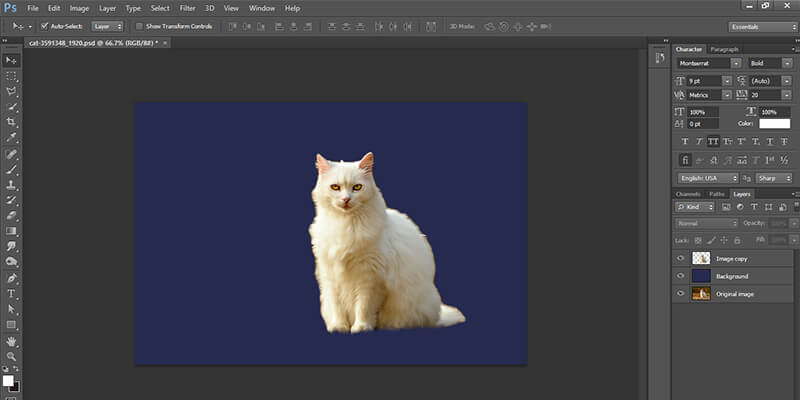Screen dimensions: 800x400
Task: Hide the Original image layer
Action: coord(680,294)
